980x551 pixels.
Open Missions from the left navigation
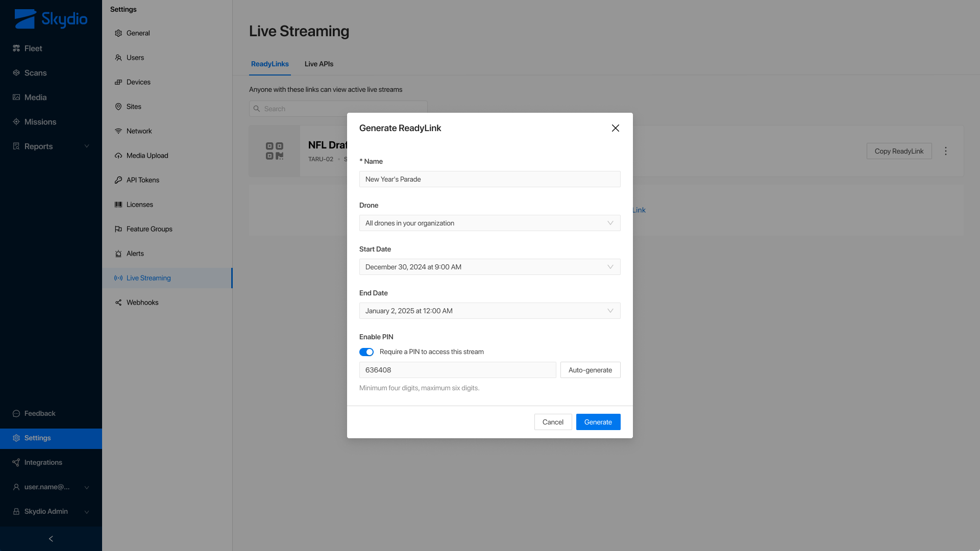pyautogui.click(x=40, y=122)
